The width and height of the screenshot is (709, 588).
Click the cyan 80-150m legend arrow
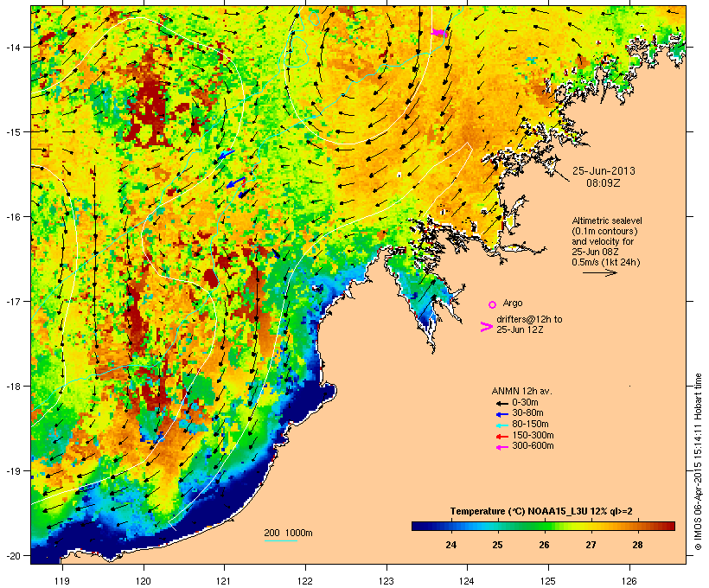coord(501,425)
